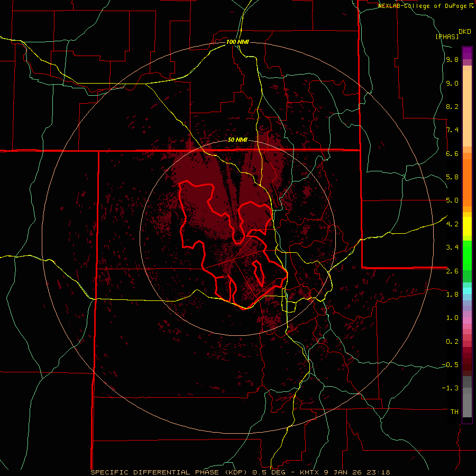Pick the cyan band of the color scale
The height and width of the screenshot is (476, 476).
tap(467, 291)
